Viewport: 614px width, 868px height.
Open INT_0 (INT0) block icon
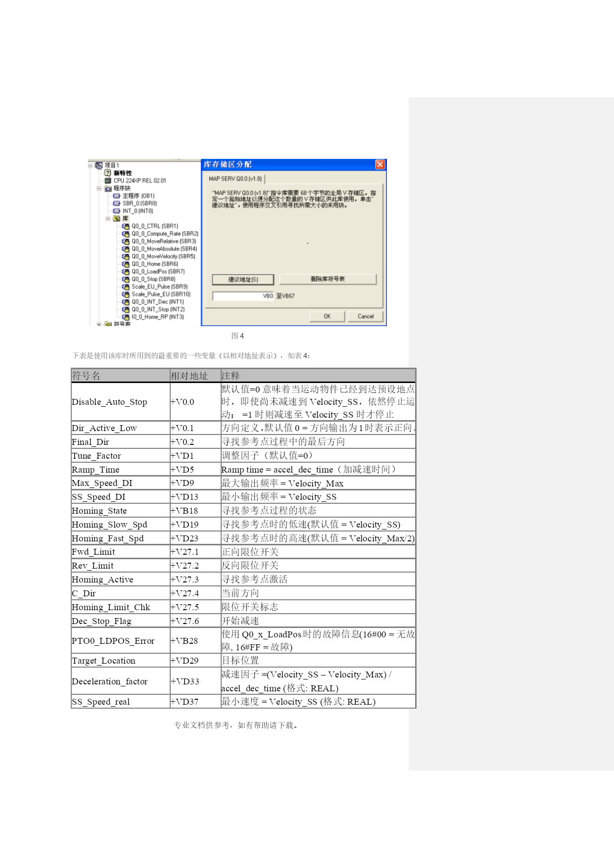pyautogui.click(x=117, y=211)
